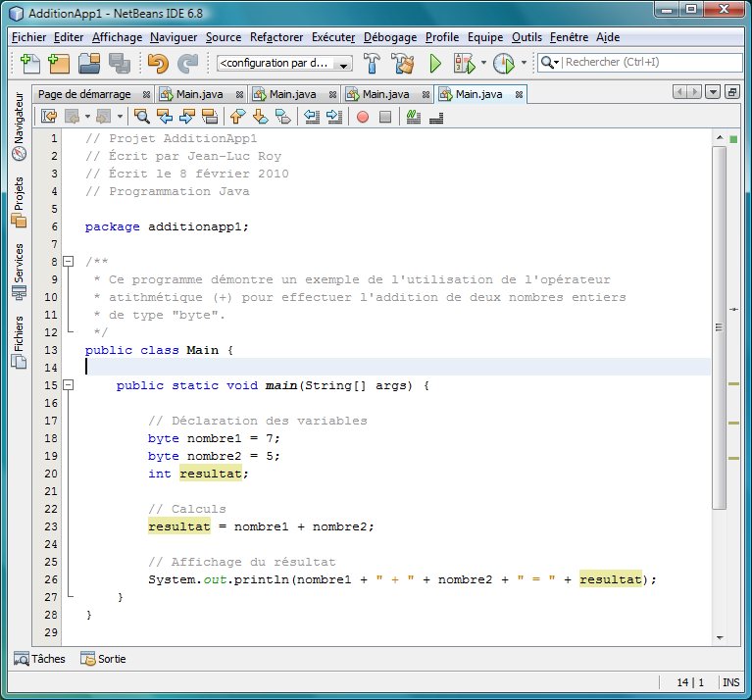This screenshot has width=752, height=700.
Task: Close the active rightmost Main.java tab
Action: coord(519,95)
